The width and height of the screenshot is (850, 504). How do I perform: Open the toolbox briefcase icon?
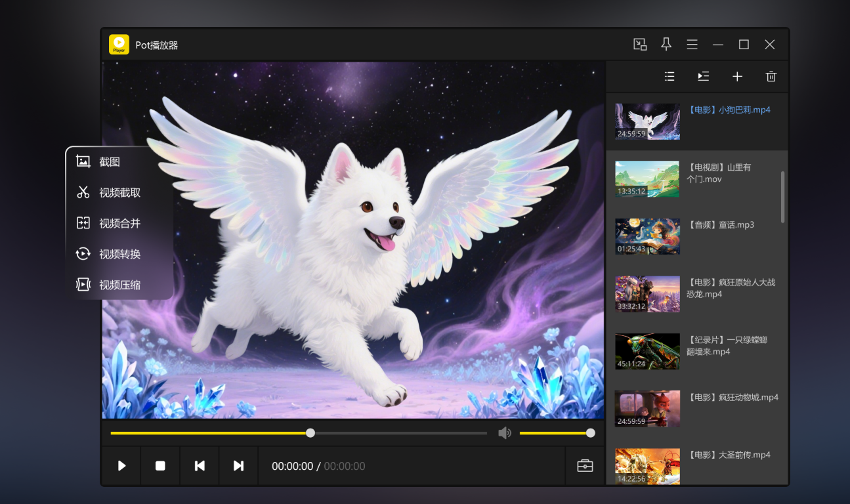585,466
